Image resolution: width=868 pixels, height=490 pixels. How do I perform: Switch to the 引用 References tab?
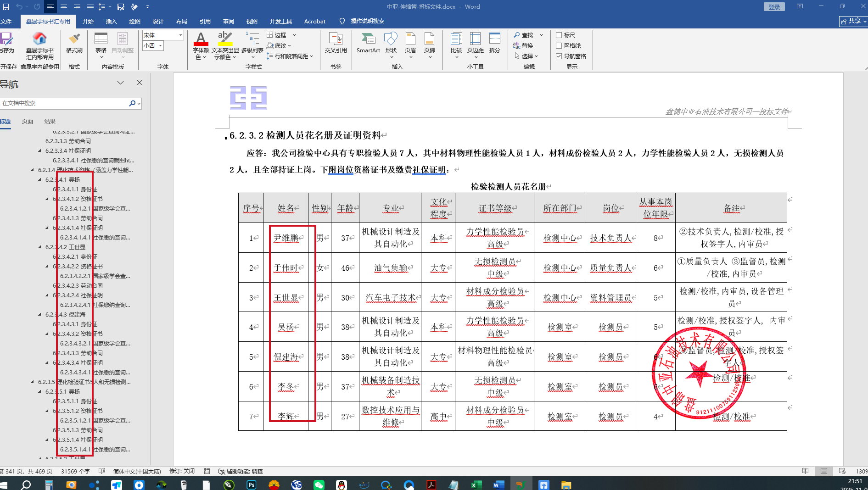[x=205, y=21]
